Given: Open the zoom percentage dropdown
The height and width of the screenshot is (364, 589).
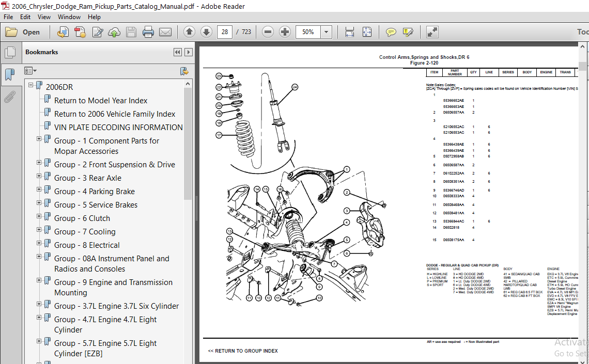Looking at the screenshot, I should pyautogui.click(x=326, y=32).
